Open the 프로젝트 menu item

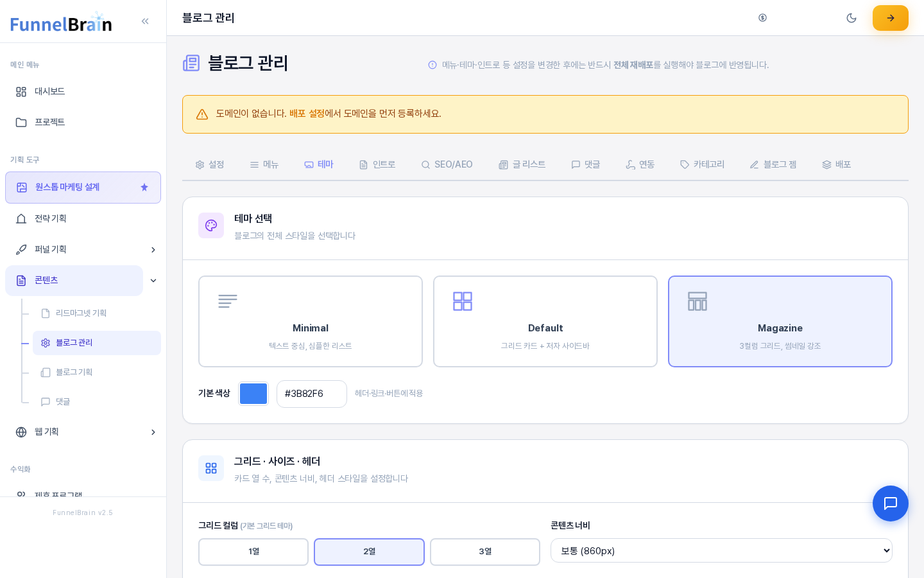pos(83,123)
